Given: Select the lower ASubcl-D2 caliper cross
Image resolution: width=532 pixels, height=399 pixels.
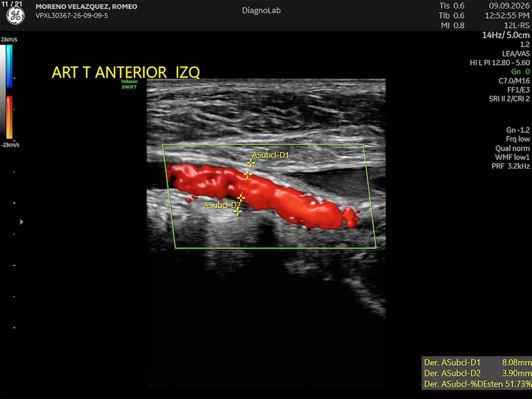Looking at the screenshot, I should pyautogui.click(x=241, y=198).
